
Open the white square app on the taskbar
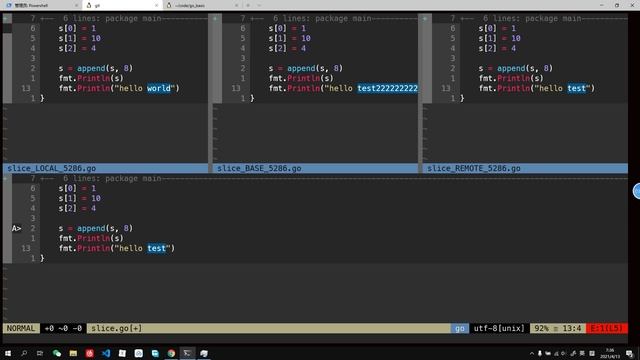pos(122,353)
